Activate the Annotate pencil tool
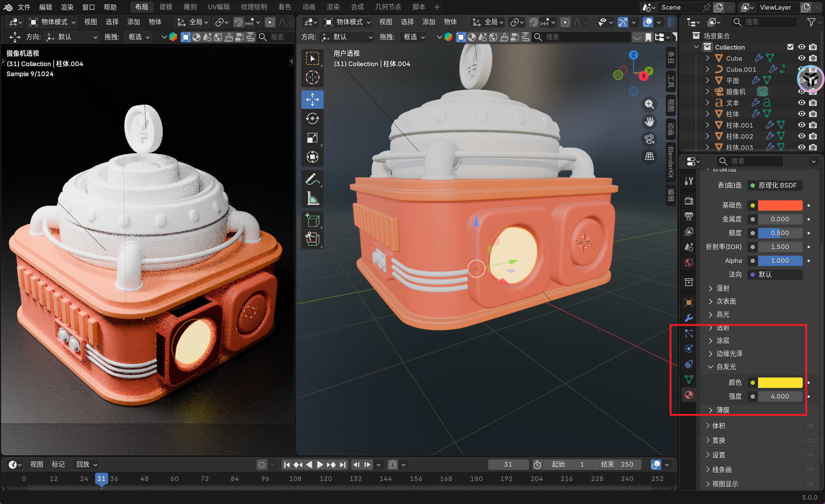Viewport: 825px width, 504px height. [x=312, y=180]
